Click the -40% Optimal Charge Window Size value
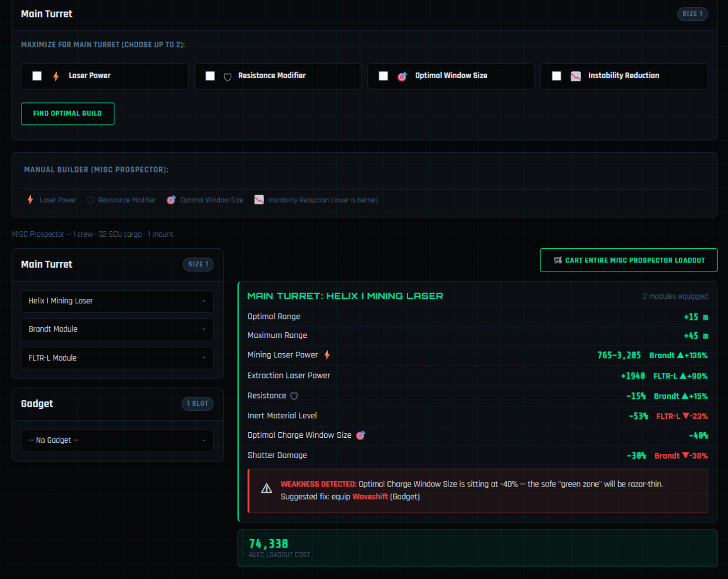Image resolution: width=728 pixels, height=579 pixels. [698, 436]
